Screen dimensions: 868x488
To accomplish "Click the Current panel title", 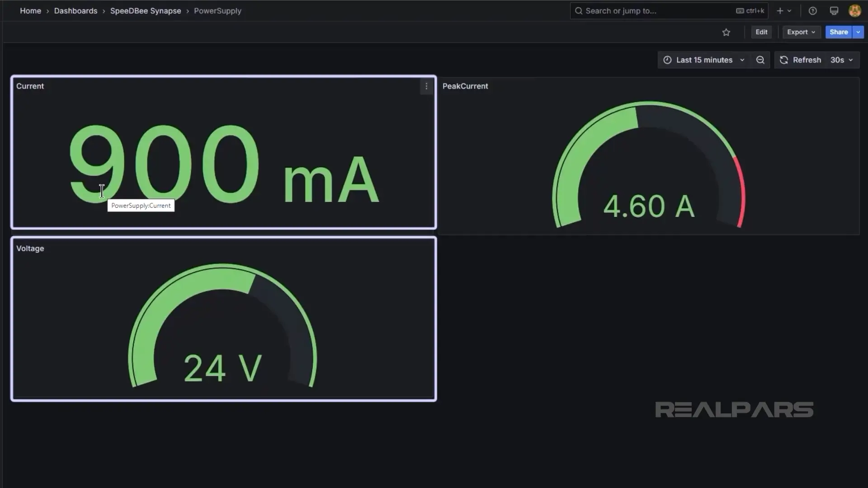I will (30, 86).
